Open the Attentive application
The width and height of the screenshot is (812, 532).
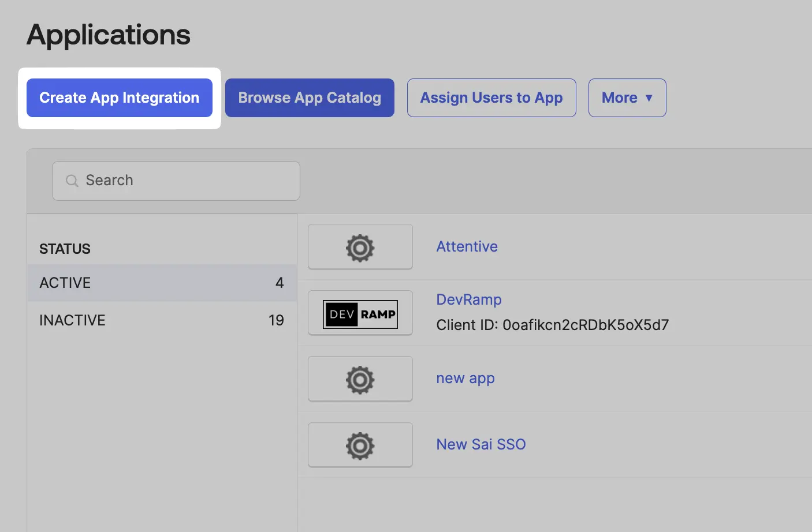(467, 246)
